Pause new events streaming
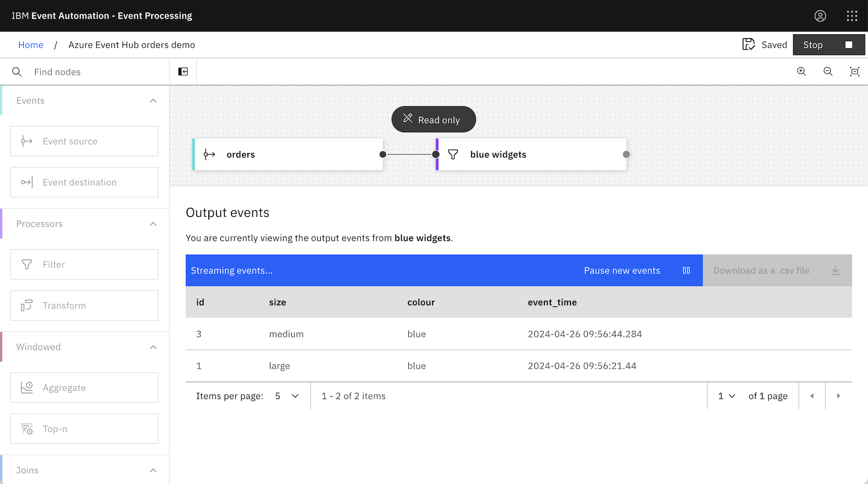 click(637, 271)
